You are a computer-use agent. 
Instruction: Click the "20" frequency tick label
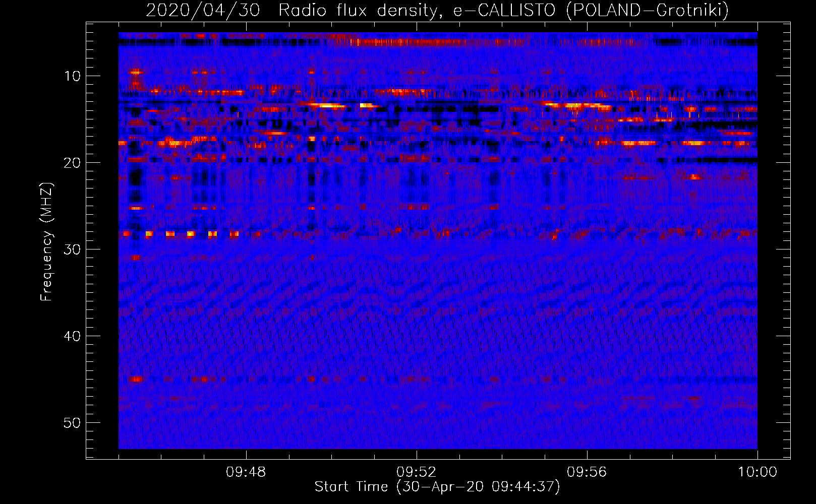coord(72,163)
